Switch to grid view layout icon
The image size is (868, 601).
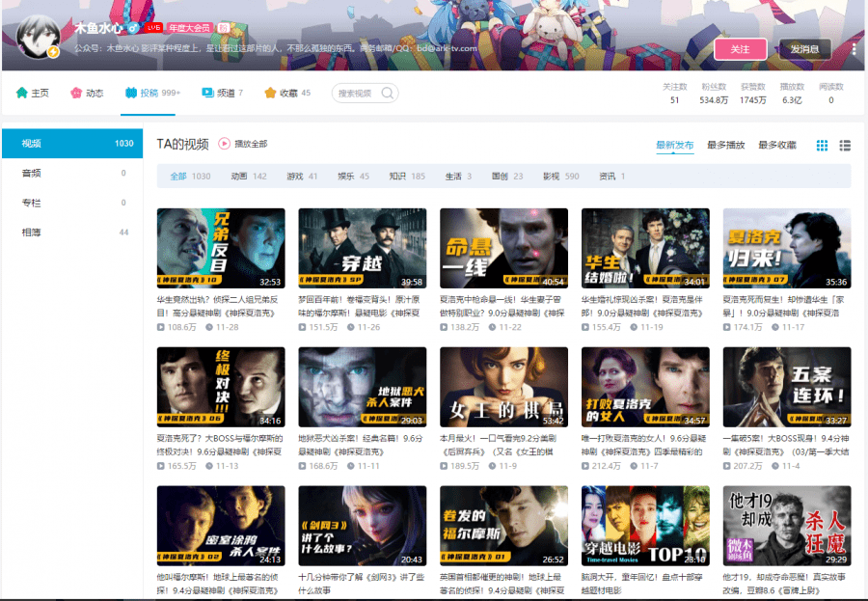pos(822,146)
